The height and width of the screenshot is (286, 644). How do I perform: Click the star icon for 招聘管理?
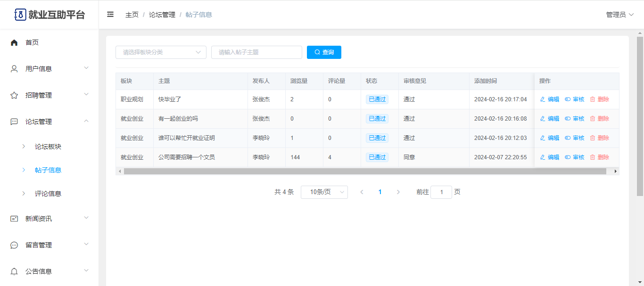click(x=14, y=95)
